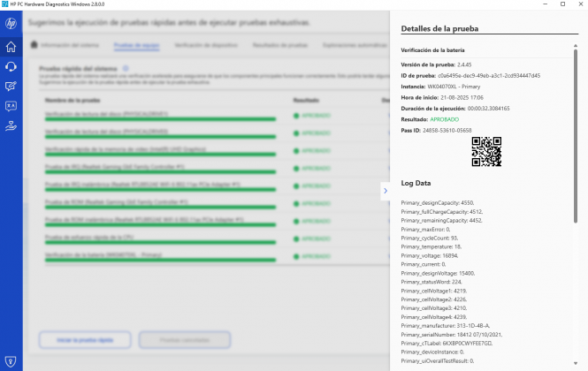Click Primary_cellVoltage3: 4210 log line

[434, 308]
